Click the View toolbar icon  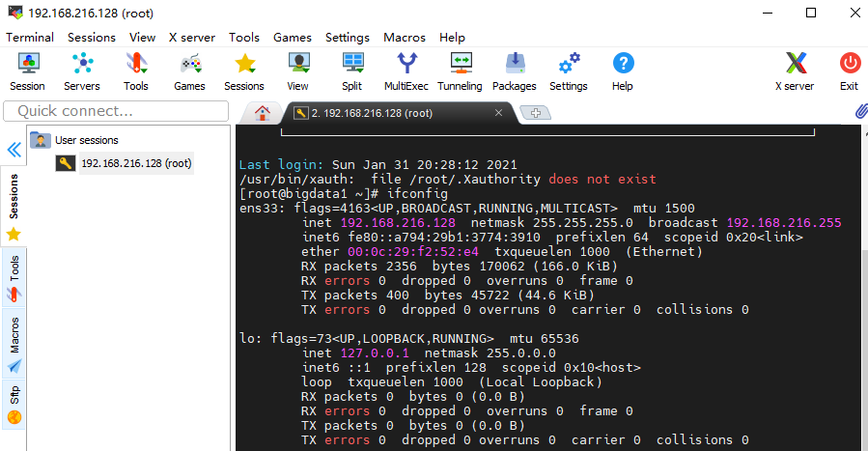coord(297,71)
